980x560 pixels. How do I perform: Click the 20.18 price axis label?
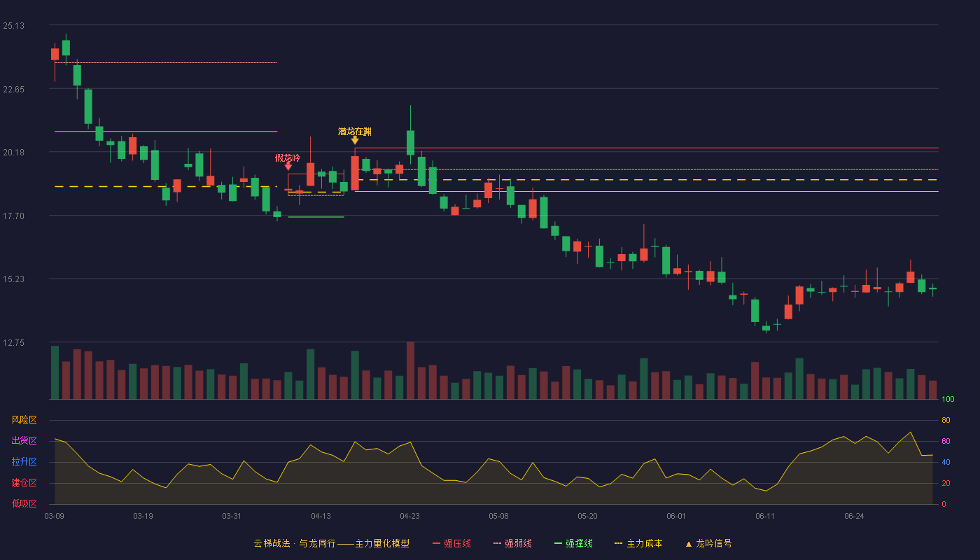13,153
